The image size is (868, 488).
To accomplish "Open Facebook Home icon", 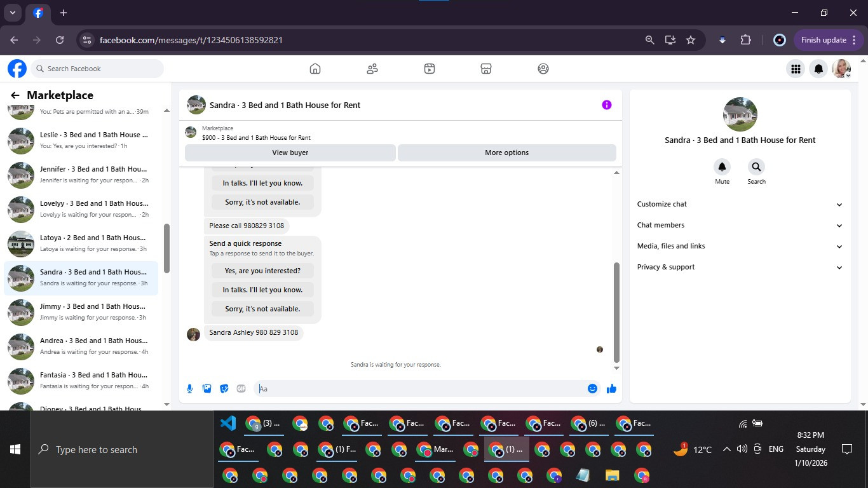I will tap(315, 69).
